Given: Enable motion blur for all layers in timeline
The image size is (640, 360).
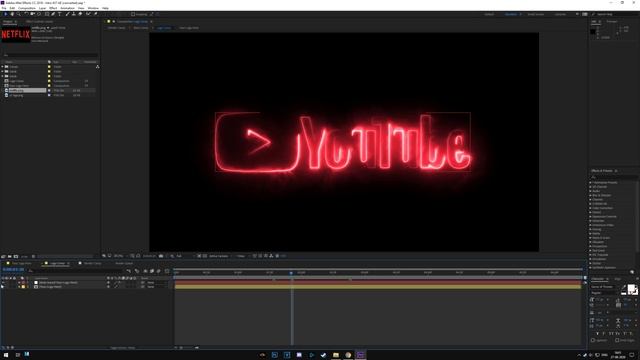Looking at the screenshot, I should pyautogui.click(x=158, y=271).
